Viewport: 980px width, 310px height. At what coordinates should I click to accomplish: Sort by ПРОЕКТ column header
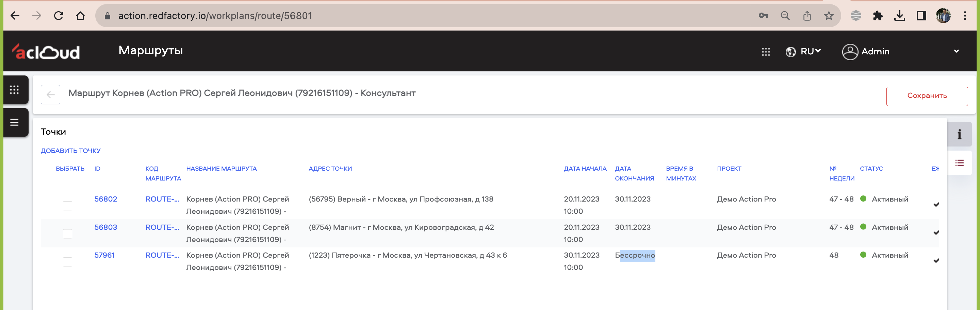click(729, 169)
